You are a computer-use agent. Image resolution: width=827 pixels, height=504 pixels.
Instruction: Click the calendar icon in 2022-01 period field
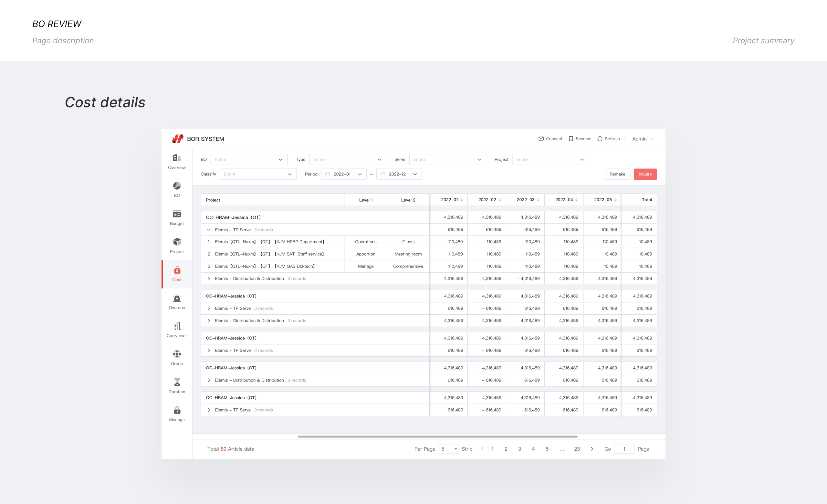(327, 174)
